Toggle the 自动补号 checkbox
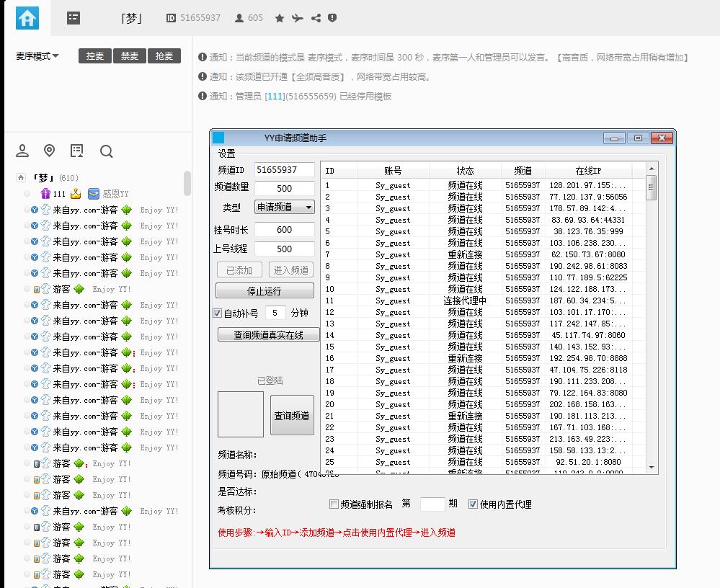Viewport: 720px width, 588px height. 218,313
